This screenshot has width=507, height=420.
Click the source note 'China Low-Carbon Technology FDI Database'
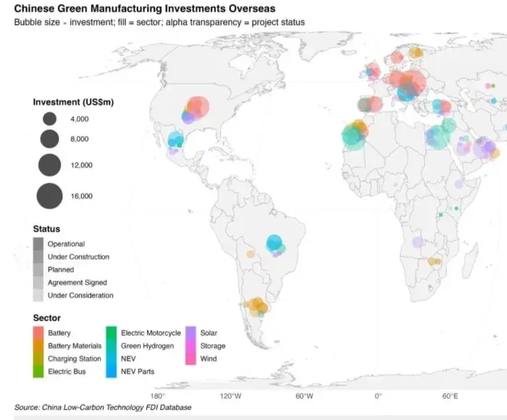click(117, 407)
